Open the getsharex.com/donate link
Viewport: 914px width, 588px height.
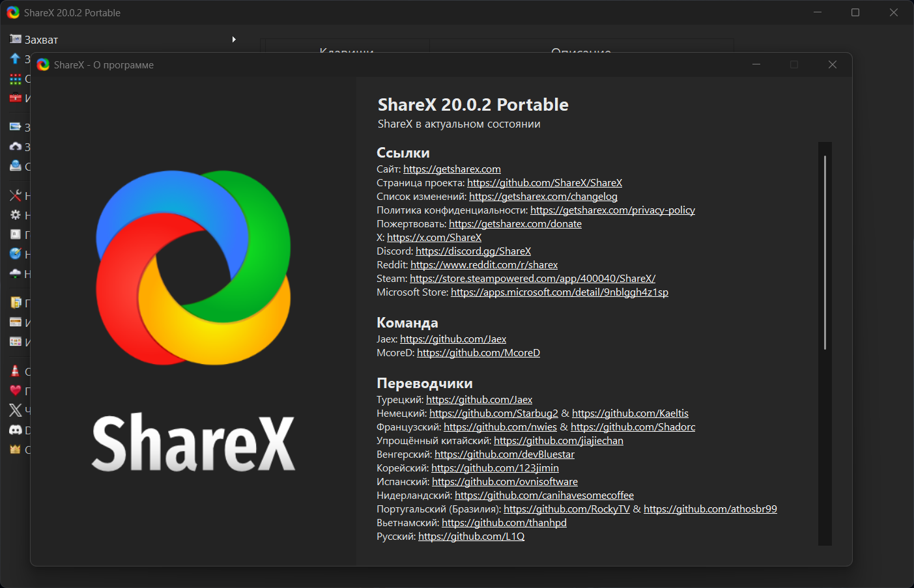pyautogui.click(x=515, y=224)
